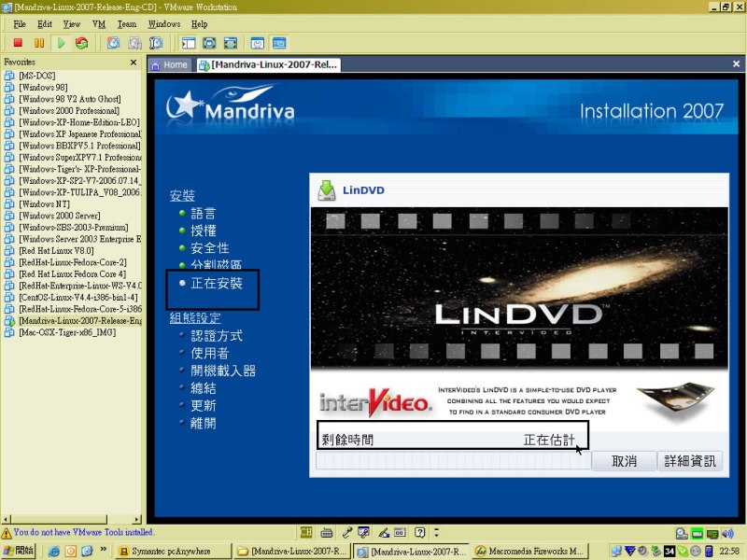Select [MS-DOS] in Favorites
This screenshot has height=560, width=747.
[37, 76]
